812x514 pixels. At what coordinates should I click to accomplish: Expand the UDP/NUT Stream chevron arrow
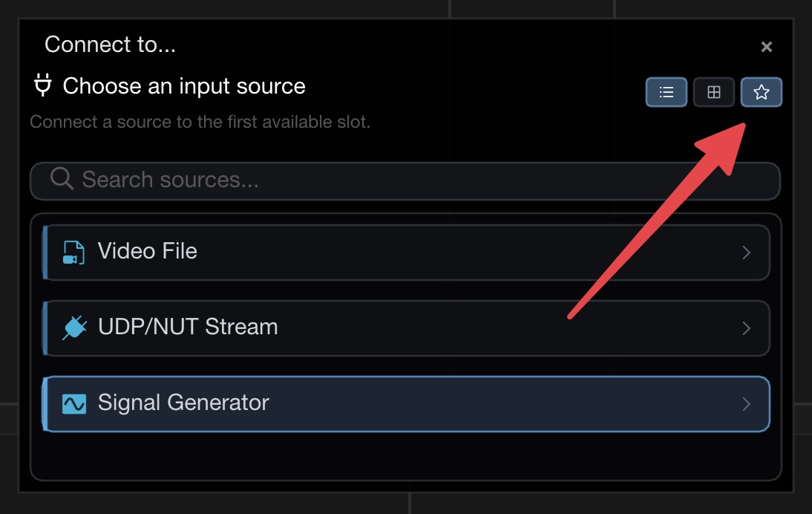pos(747,328)
